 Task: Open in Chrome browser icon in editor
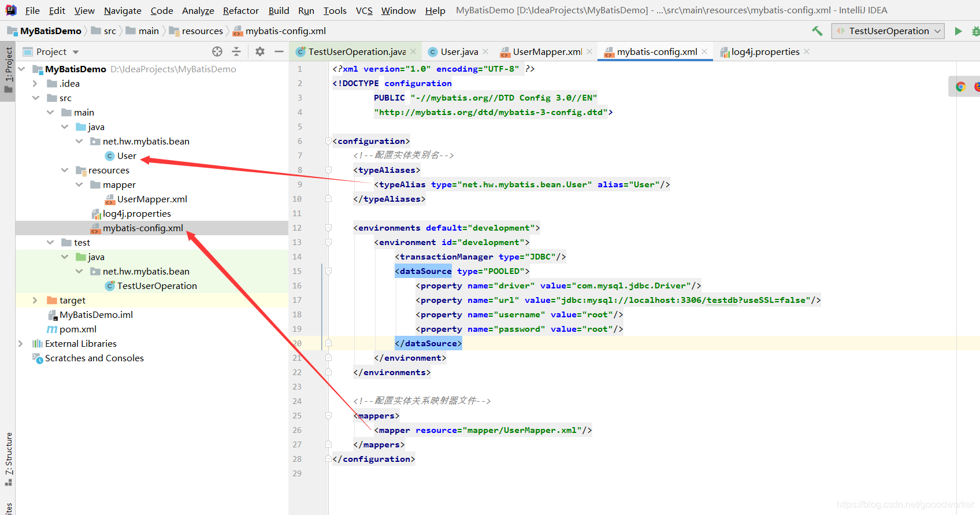961,87
